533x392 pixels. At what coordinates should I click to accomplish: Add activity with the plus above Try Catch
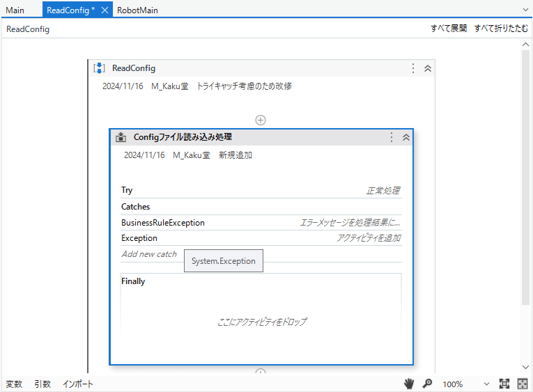[x=261, y=120]
